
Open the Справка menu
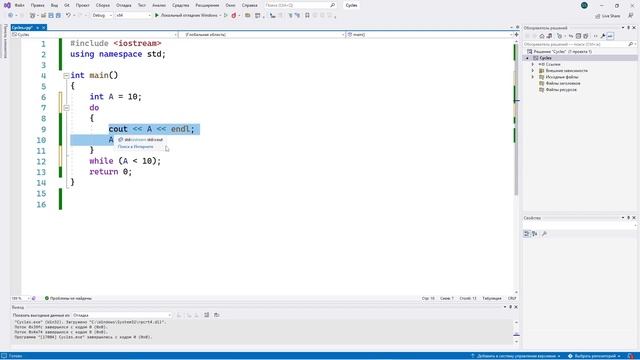pos(249,5)
